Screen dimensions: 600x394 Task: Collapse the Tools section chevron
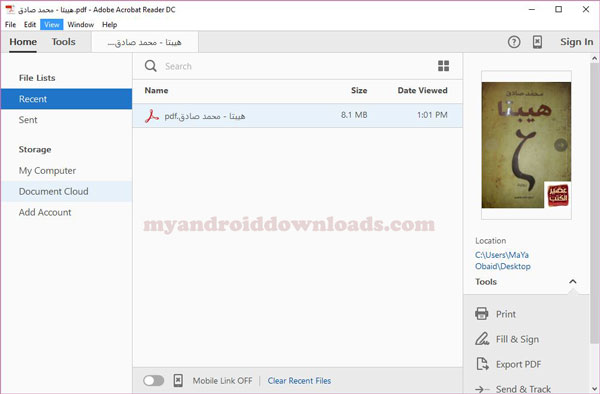click(572, 282)
